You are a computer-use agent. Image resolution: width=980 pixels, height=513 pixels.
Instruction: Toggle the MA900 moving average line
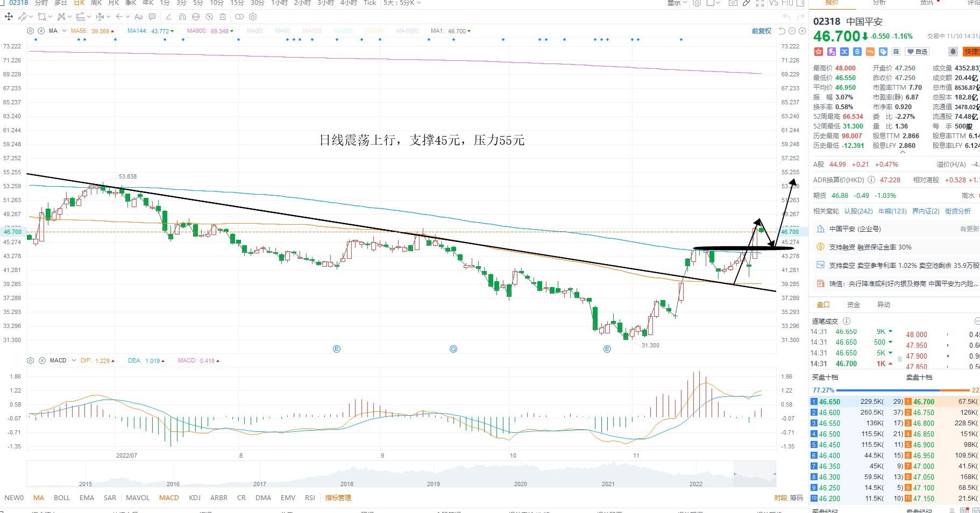(210, 31)
